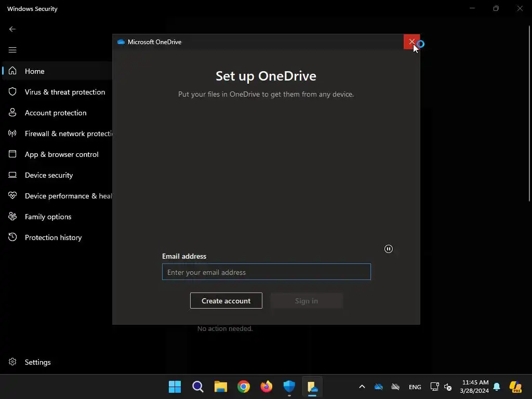Pause the OneDrive setup animation

(389, 249)
